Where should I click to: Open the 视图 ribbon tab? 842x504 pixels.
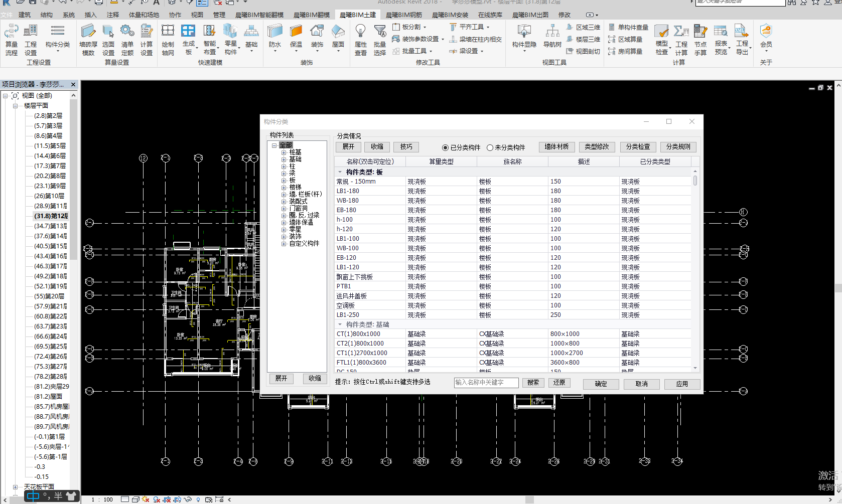(197, 15)
